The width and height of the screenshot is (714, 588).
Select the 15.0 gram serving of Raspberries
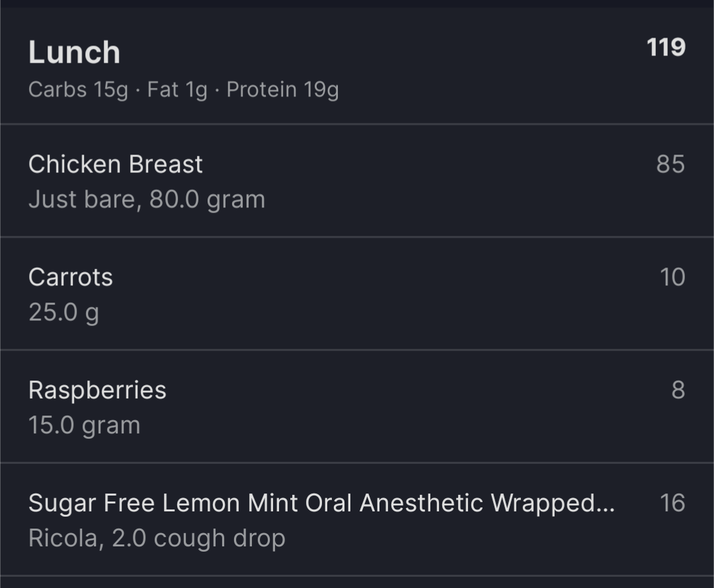click(x=84, y=425)
